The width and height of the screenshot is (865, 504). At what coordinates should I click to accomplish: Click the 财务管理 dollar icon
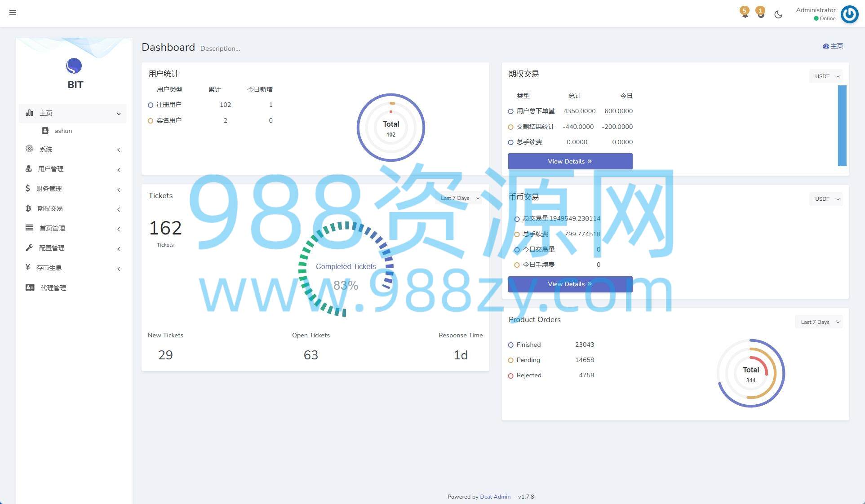[28, 189]
